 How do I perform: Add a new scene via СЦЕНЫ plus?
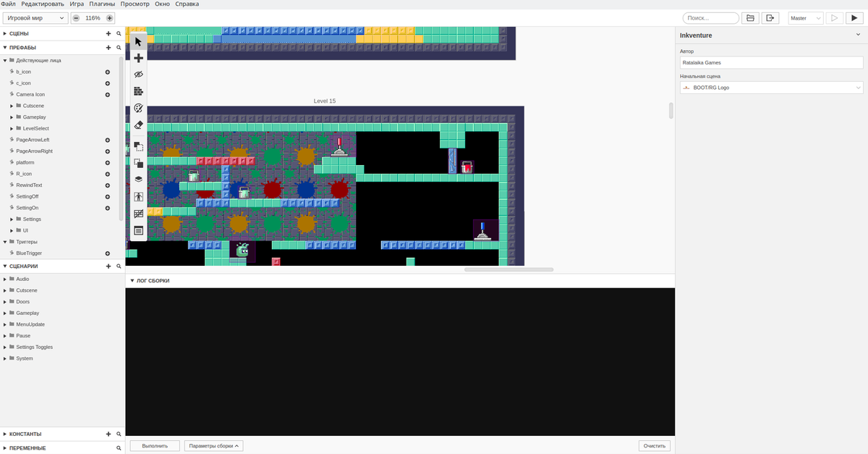pyautogui.click(x=109, y=33)
